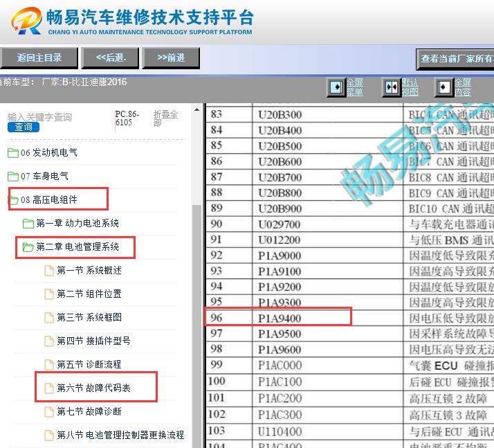Click page icon of 第三节 系统框图
Image resolution: width=494 pixels, height=448 pixels.
[x=49, y=318]
